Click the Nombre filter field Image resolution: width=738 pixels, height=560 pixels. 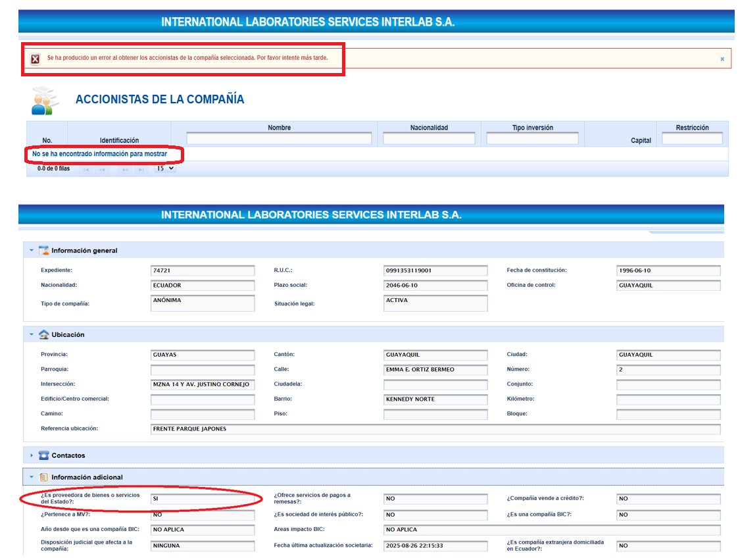[279, 138]
